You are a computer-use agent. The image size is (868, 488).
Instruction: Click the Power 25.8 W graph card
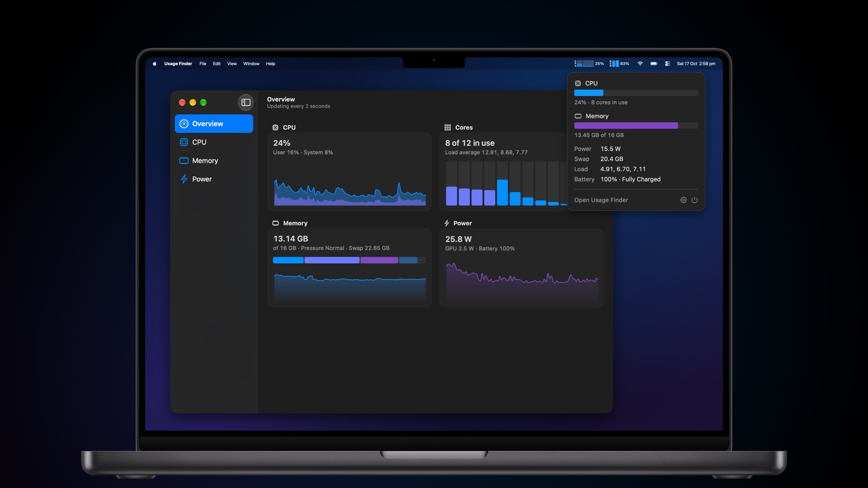(522, 268)
